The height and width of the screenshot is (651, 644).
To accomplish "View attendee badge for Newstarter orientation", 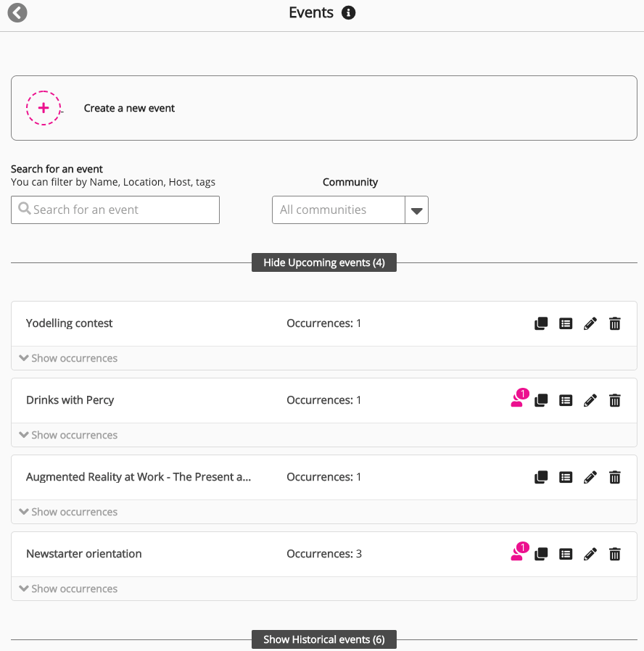I will 519,553.
